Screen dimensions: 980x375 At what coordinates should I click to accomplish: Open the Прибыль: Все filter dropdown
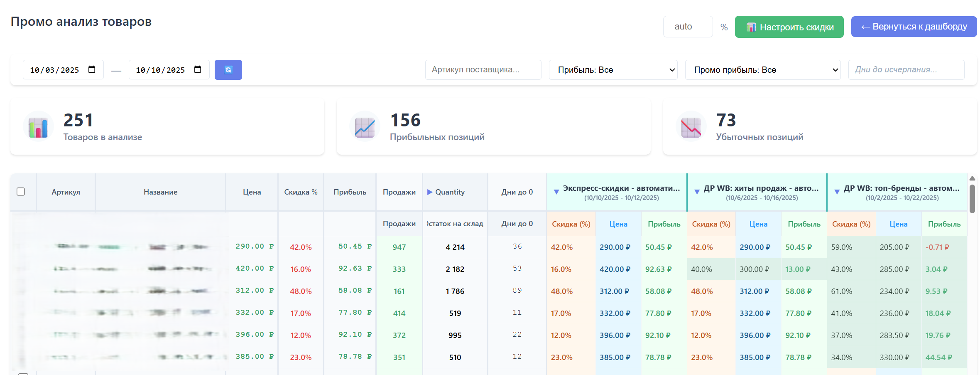[613, 70]
